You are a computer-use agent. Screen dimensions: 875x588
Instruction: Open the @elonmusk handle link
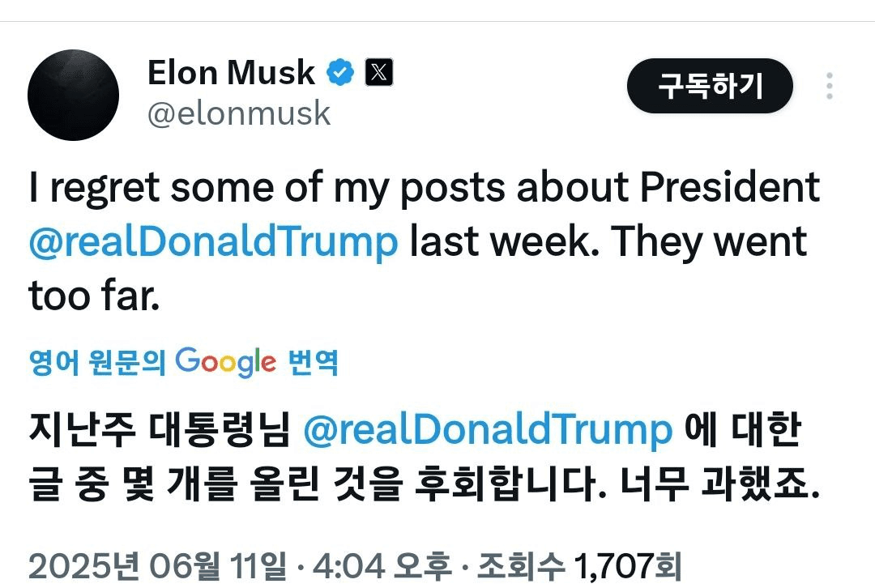coord(239,114)
